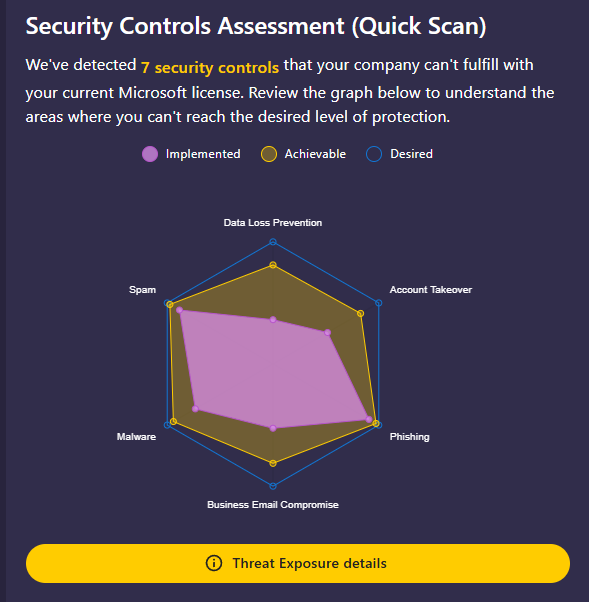Viewport: 589px width, 602px height.
Task: Click the highlighted 7 security controls text
Action: pos(210,68)
